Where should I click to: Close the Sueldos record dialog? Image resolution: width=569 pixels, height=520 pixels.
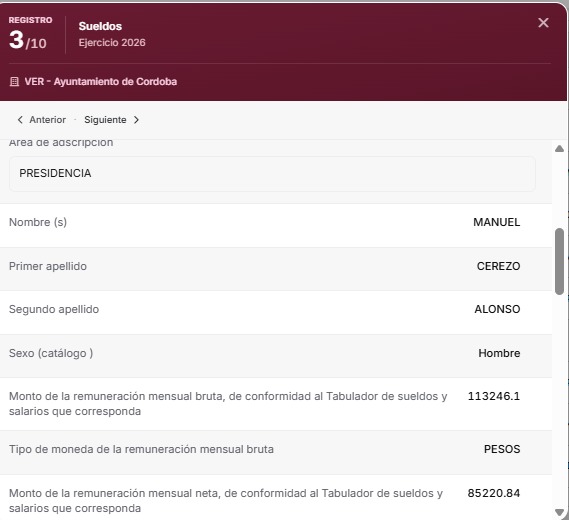543,23
